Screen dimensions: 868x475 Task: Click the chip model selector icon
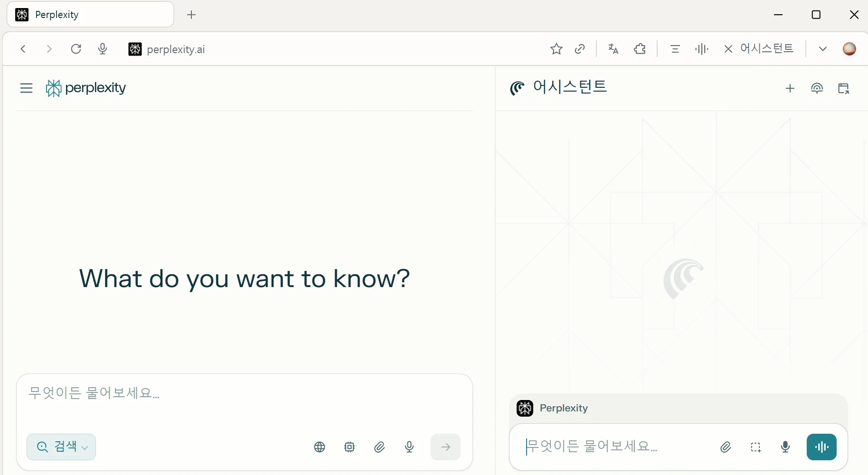[x=349, y=447]
